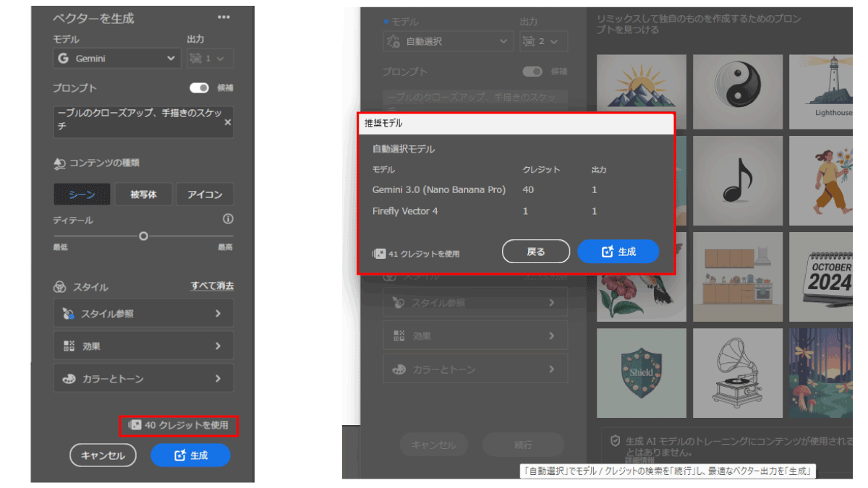Expand dimmed カラーとトーン row behind the dialog
The width and height of the screenshot is (868, 488).
pyautogui.click(x=475, y=369)
